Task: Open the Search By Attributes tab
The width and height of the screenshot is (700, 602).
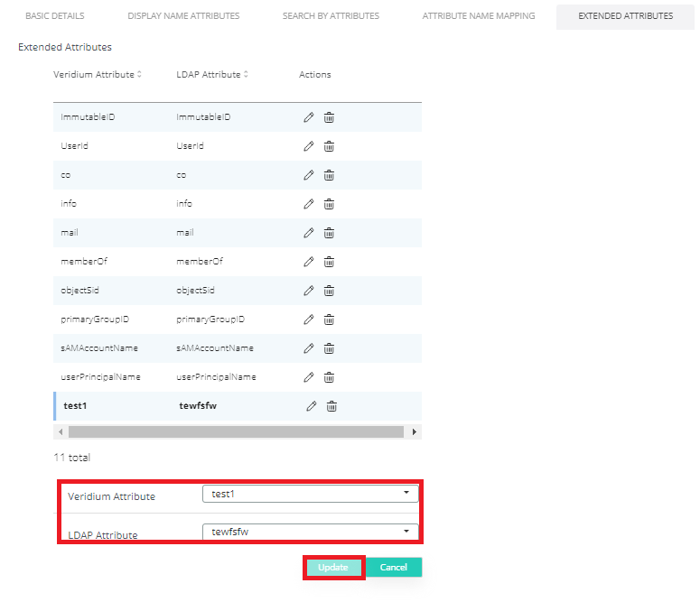Action: coord(331,16)
